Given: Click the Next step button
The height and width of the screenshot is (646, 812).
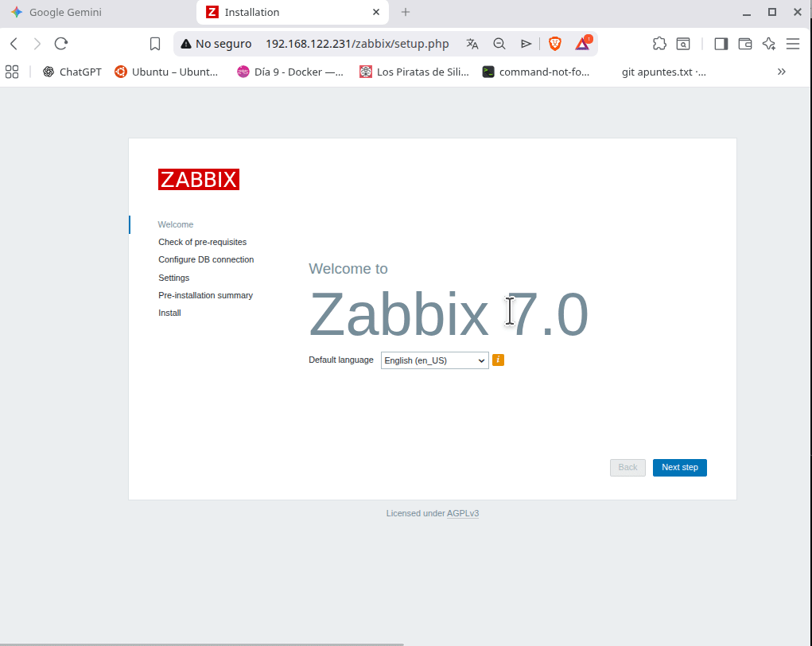Looking at the screenshot, I should pos(679,467).
